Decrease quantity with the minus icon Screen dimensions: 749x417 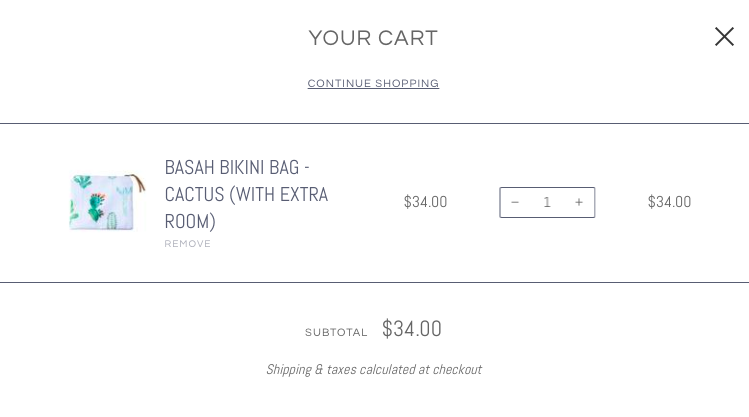[515, 203]
